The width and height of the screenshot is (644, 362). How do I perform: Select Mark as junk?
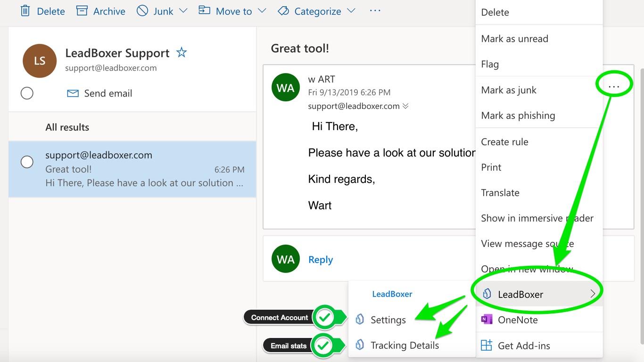(539, 90)
